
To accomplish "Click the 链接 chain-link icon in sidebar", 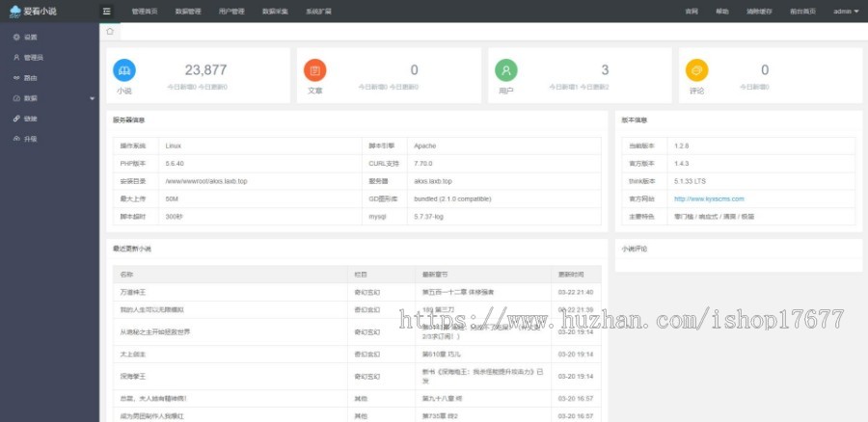I will click(x=16, y=119).
